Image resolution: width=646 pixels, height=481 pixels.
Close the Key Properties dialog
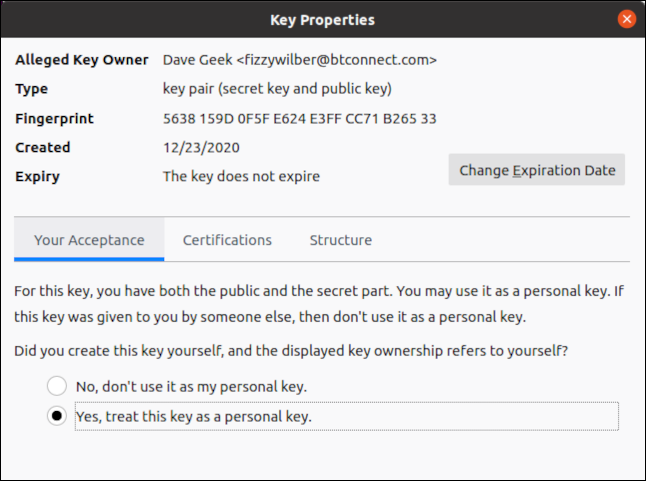(x=627, y=19)
